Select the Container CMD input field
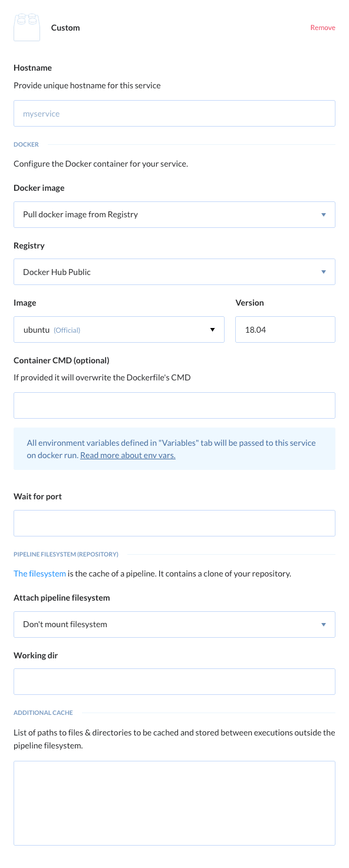Image resolution: width=349 pixels, height=868 pixels. pyautogui.click(x=174, y=405)
